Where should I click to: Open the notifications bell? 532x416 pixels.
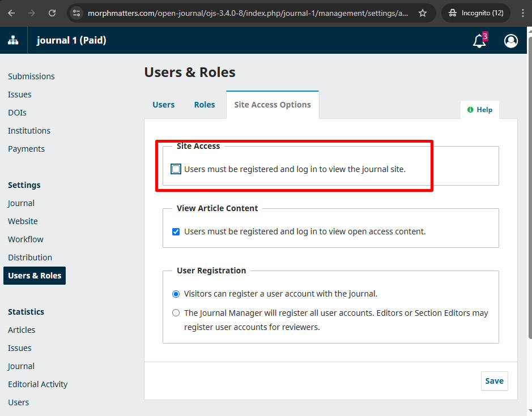[x=479, y=41]
